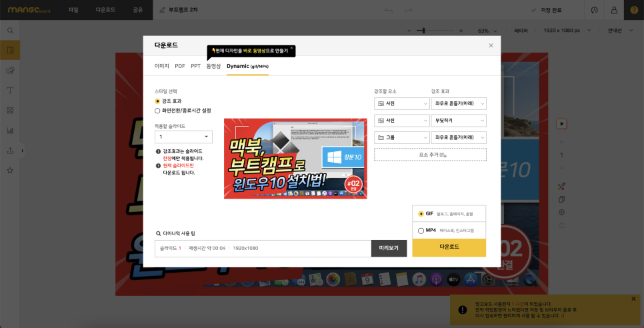The image size is (644, 328).
Task: Duplicate the slide with copy icon
Action: [562, 199]
